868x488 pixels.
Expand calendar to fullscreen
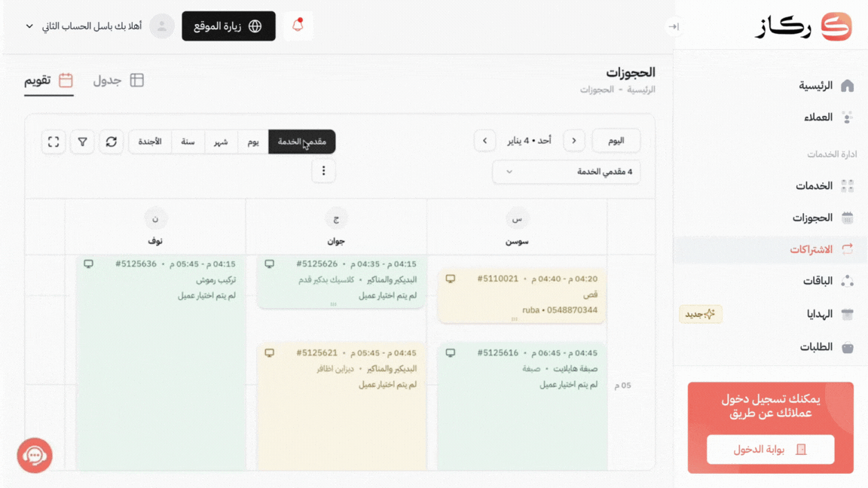point(53,142)
